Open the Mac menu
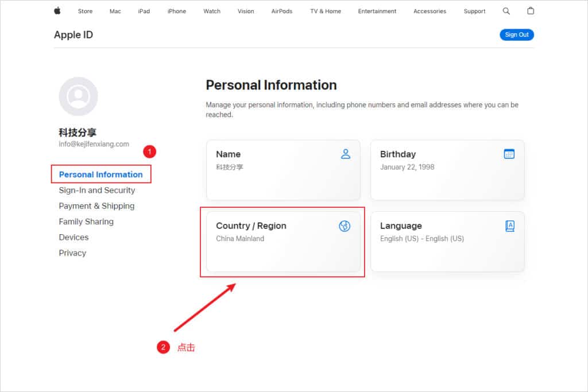588x392 pixels. [x=115, y=11]
